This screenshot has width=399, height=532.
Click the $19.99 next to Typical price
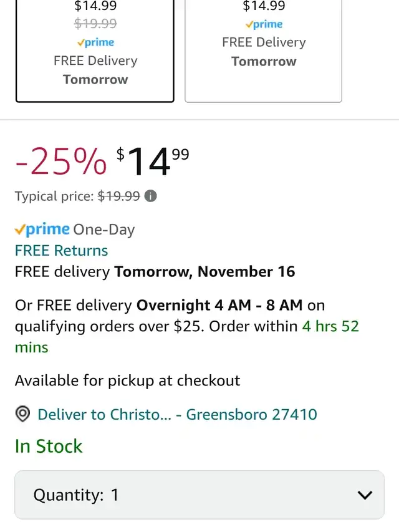(118, 196)
